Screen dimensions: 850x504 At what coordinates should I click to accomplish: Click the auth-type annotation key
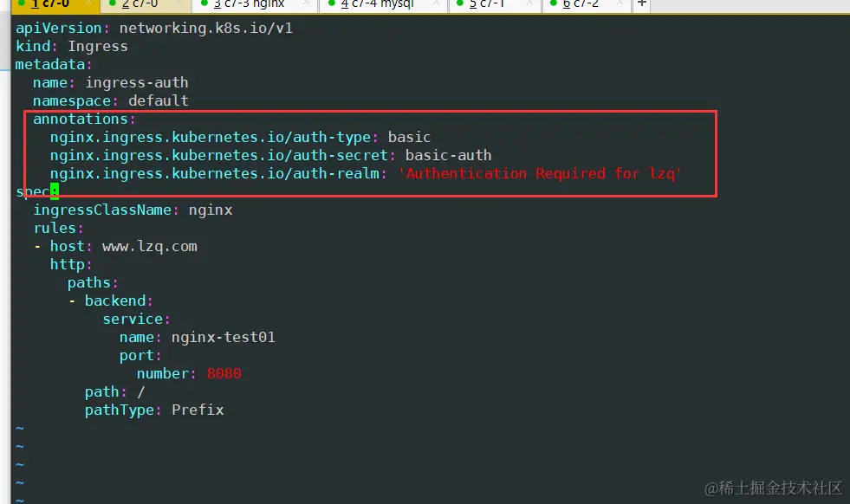point(211,137)
